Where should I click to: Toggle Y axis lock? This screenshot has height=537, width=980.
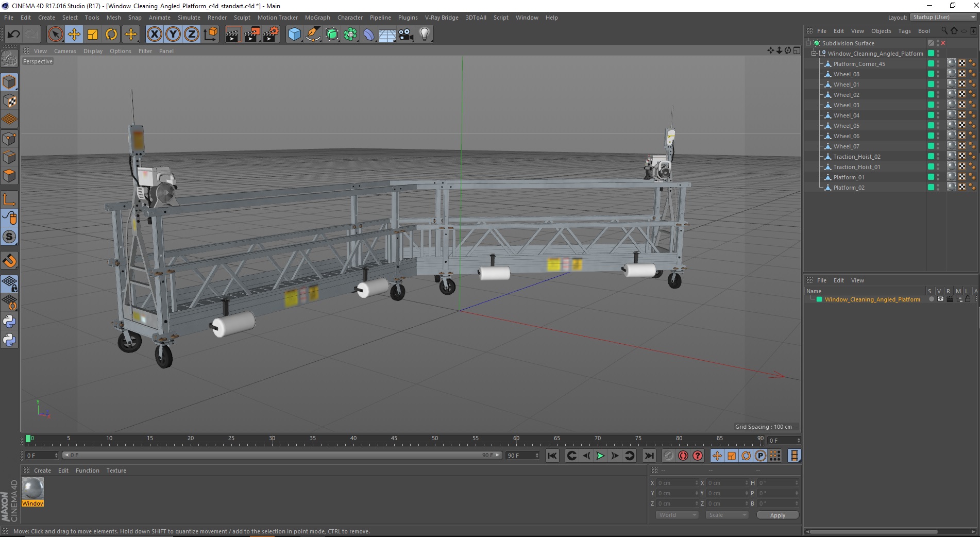173,35
